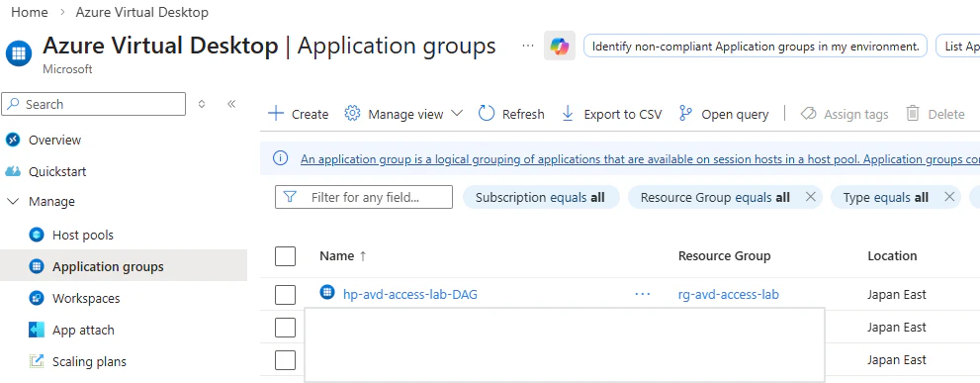Viewport: 980px width, 383px height.
Task: Click Japan East in the hp-avd-access-lab-DAG row
Action: tap(897, 294)
